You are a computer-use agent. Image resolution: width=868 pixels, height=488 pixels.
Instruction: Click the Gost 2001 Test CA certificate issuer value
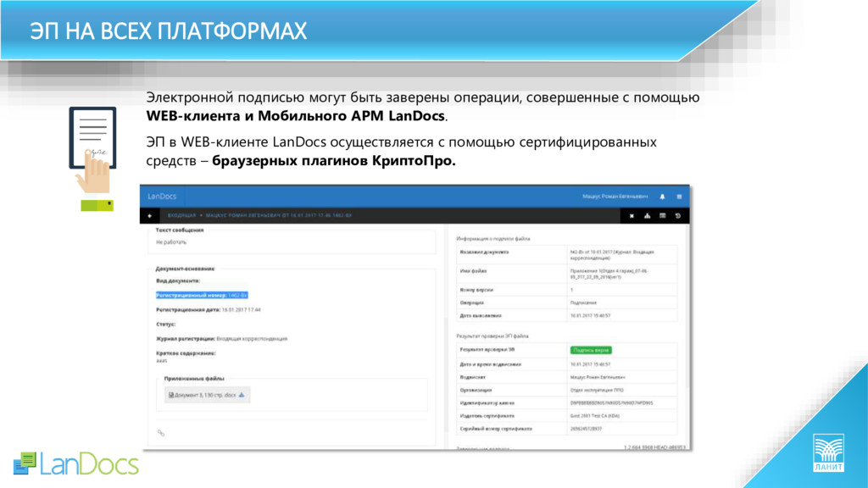coord(594,415)
